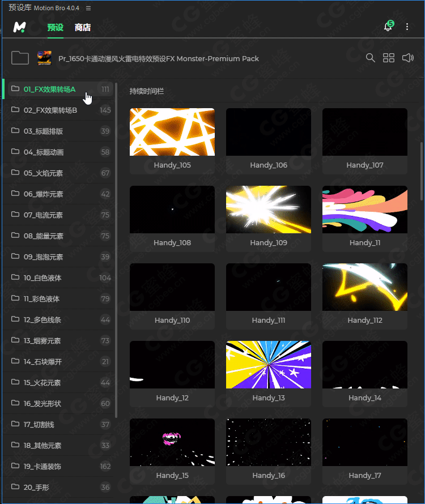Select the Handy_108 preset thumbnail
The height and width of the screenshot is (504, 425).
pos(172,210)
